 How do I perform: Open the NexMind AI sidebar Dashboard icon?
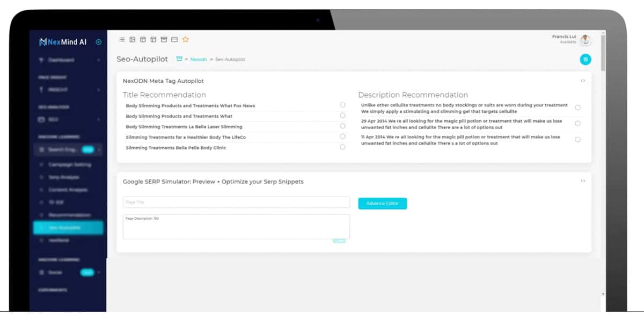(42, 60)
